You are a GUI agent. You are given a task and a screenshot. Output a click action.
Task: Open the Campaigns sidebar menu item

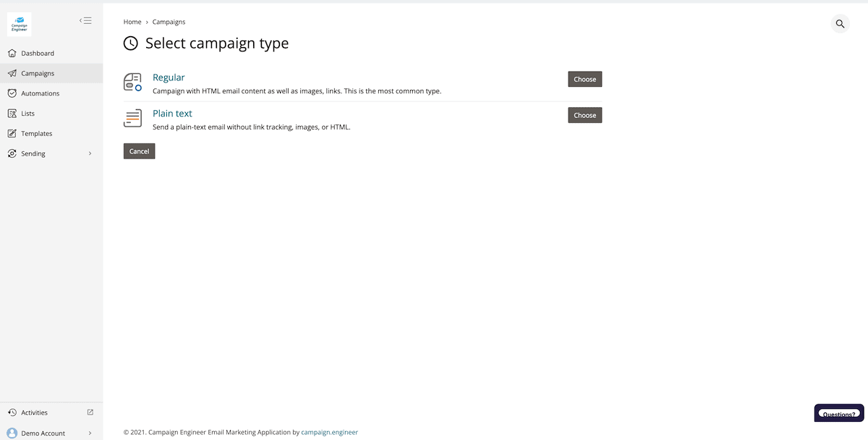pos(38,73)
